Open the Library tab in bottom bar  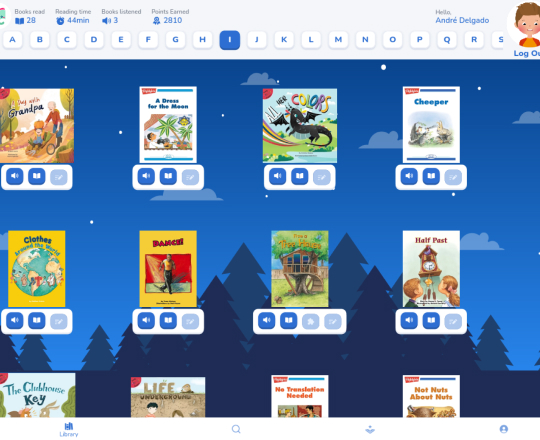(x=69, y=429)
